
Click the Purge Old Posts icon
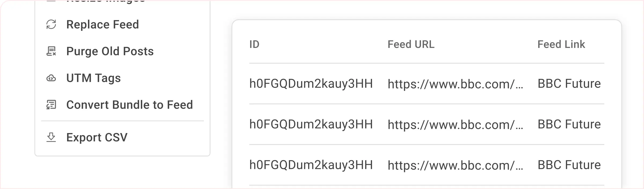click(51, 51)
